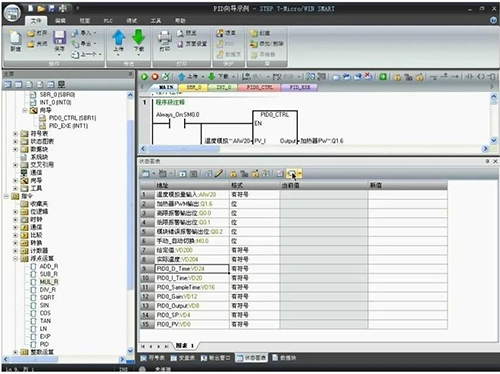Click the printer icon in ribbon
The height and width of the screenshot is (374, 500).
point(164,37)
